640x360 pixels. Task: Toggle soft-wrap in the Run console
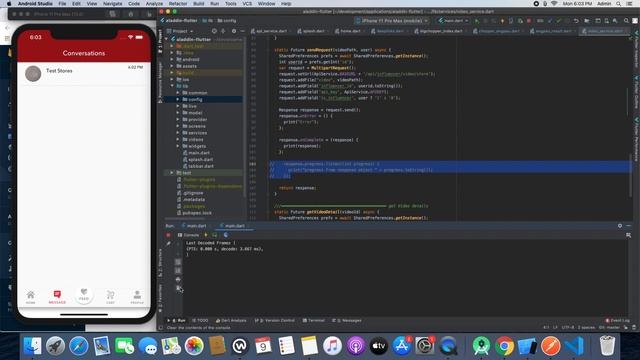178,262
